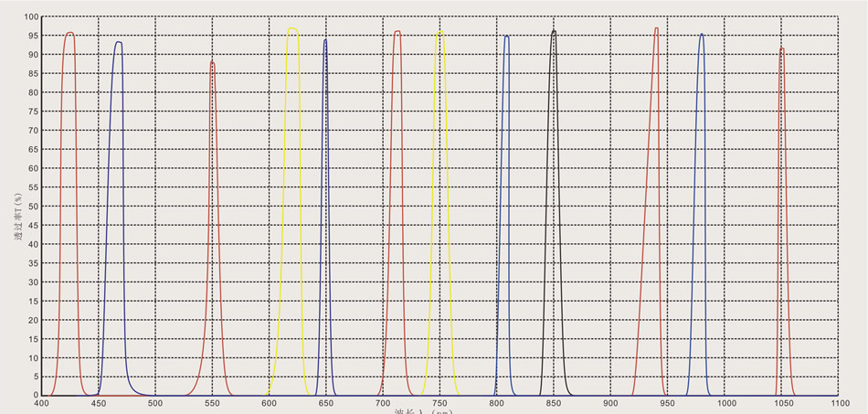Click peak of red curve near 712 nm
Image resolution: width=868 pixels, height=414 pixels.
397,32
